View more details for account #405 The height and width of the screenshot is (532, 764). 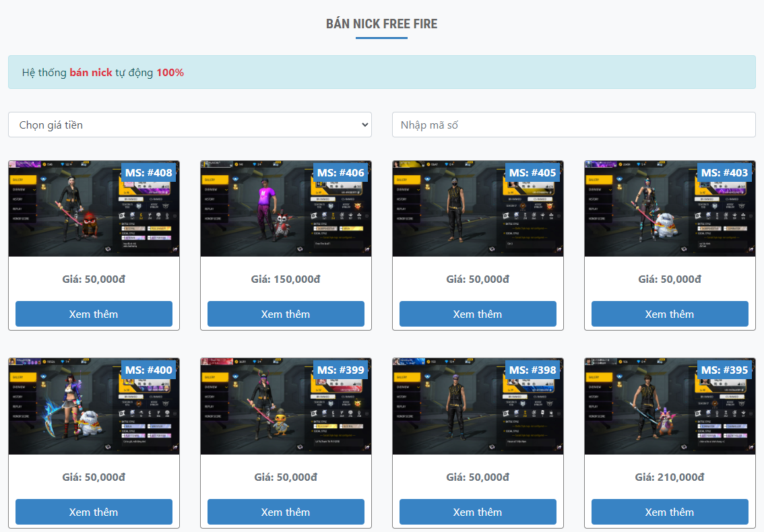click(x=478, y=314)
